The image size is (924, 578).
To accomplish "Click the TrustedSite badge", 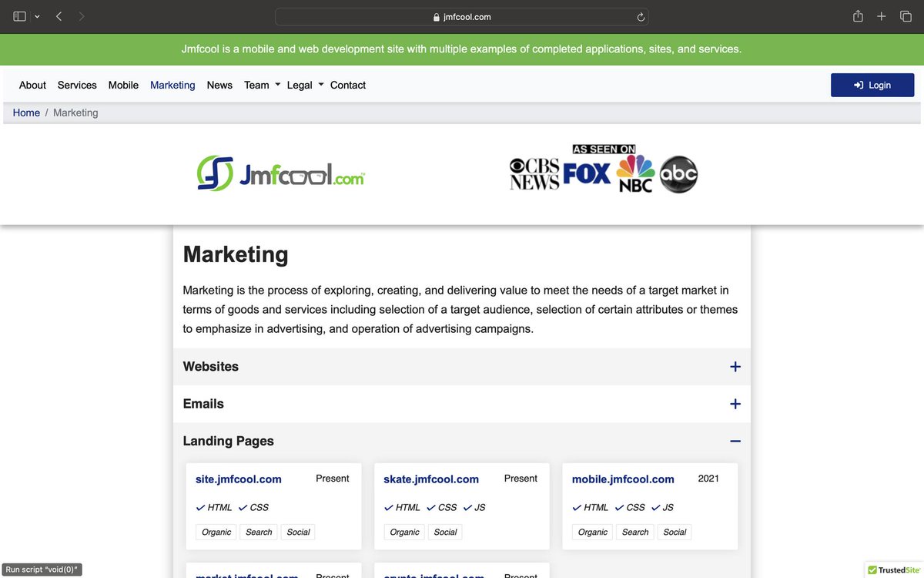I will tap(893, 570).
